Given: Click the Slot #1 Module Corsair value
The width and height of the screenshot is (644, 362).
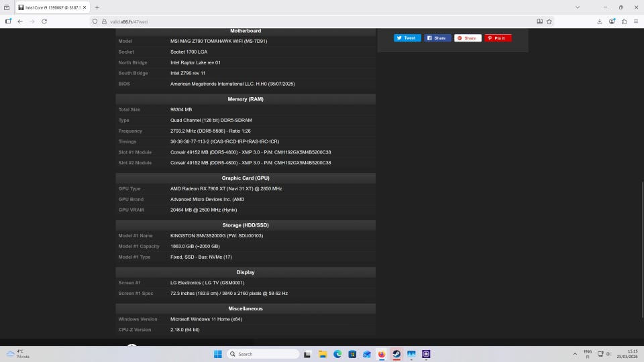Looking at the screenshot, I should pyautogui.click(x=250, y=152).
